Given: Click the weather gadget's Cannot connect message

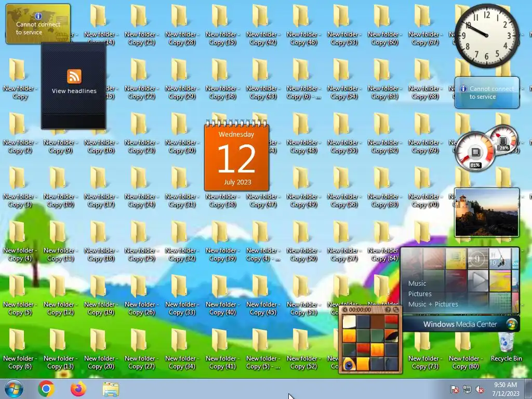Looking at the screenshot, I should tap(491, 92).
